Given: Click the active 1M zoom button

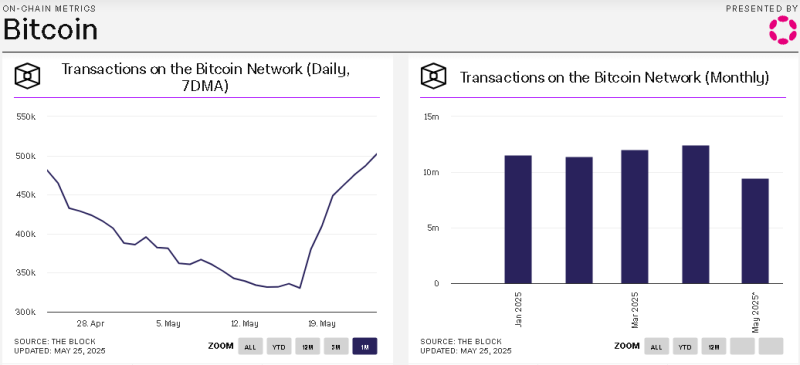Looking at the screenshot, I should (x=365, y=347).
